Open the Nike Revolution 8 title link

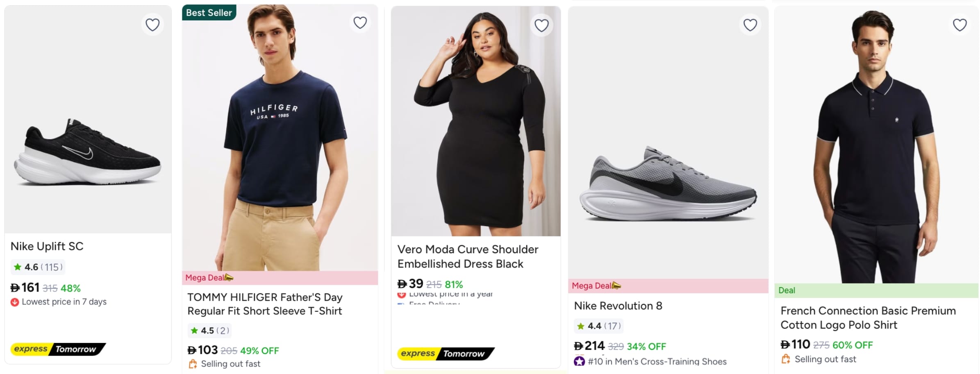(618, 306)
